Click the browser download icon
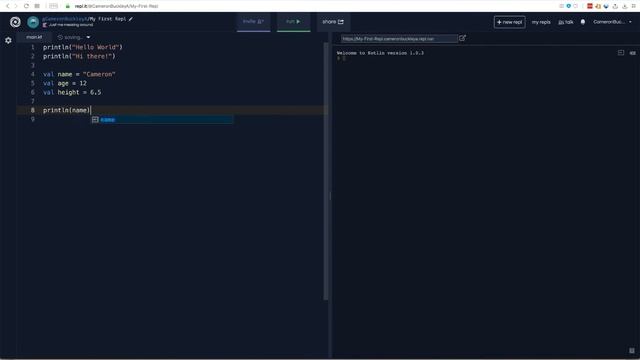Screen dimensions: 640x360 tap(624, 6)
